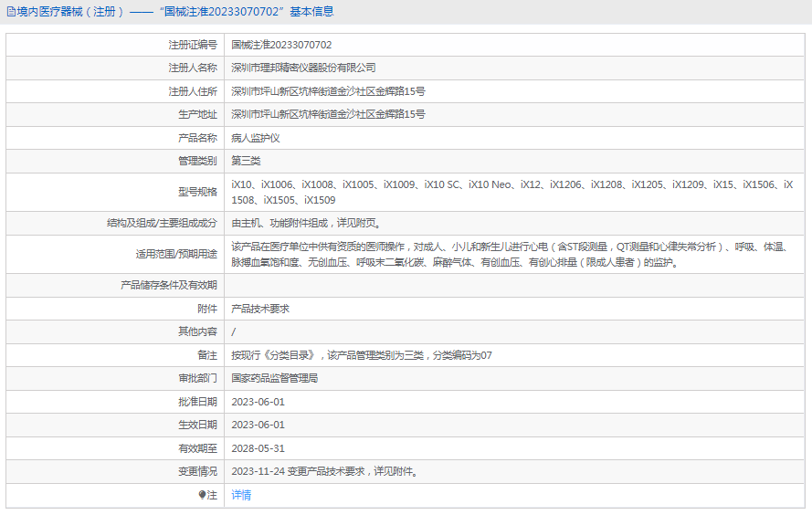Screen dimensions: 812x515
Task: Select the registrant name 深圳市理邦精密仪器股份有限公司
Action: click(x=303, y=68)
